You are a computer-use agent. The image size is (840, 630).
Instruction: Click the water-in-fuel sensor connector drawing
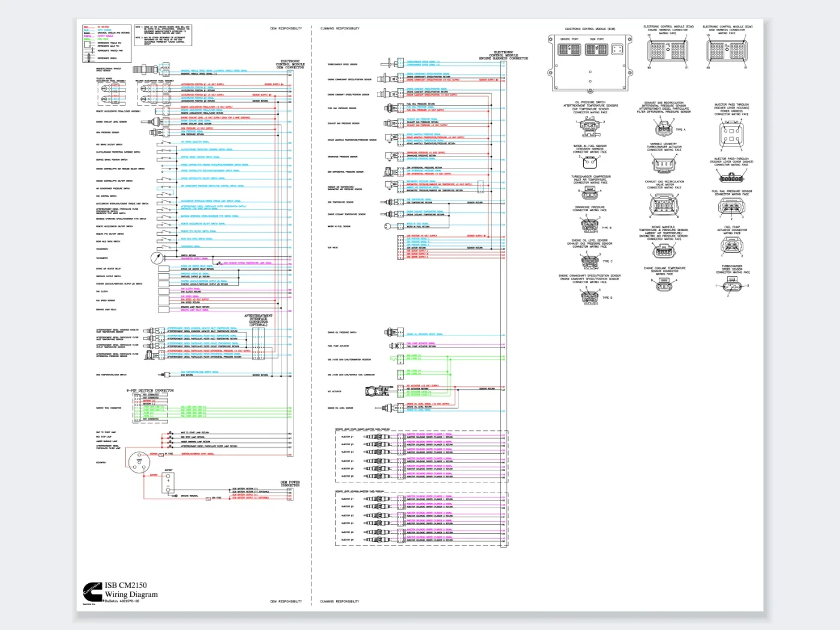point(589,162)
